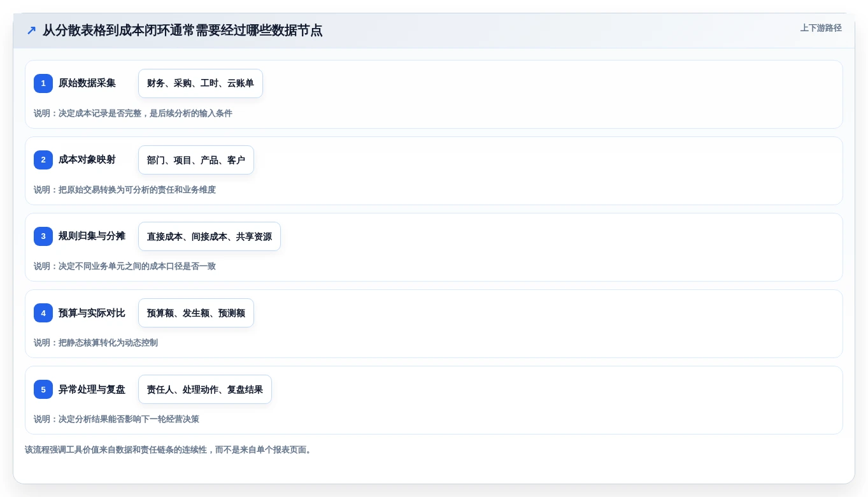This screenshot has height=497, width=868.
Task: Click the 上下游路径 label
Action: [x=821, y=28]
